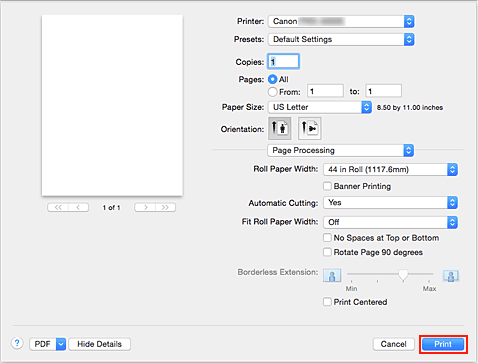Open the Presets dropdown
478x363 pixels.
341,39
